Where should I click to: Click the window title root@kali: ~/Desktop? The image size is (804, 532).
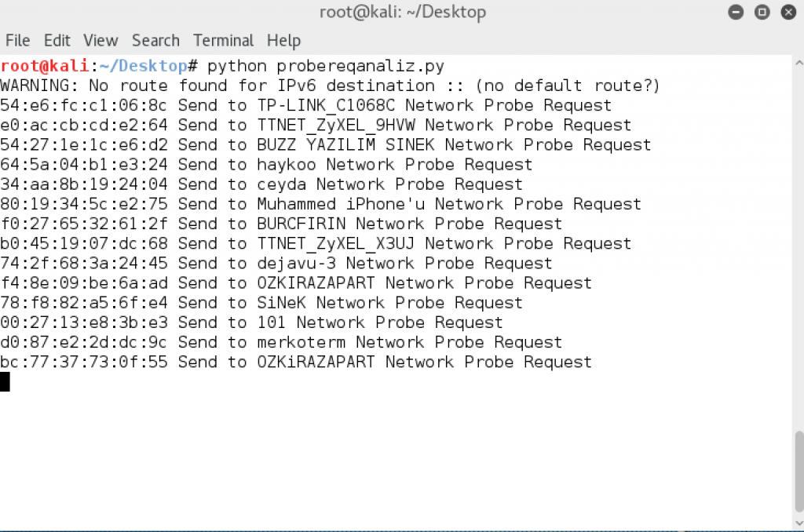402,13
